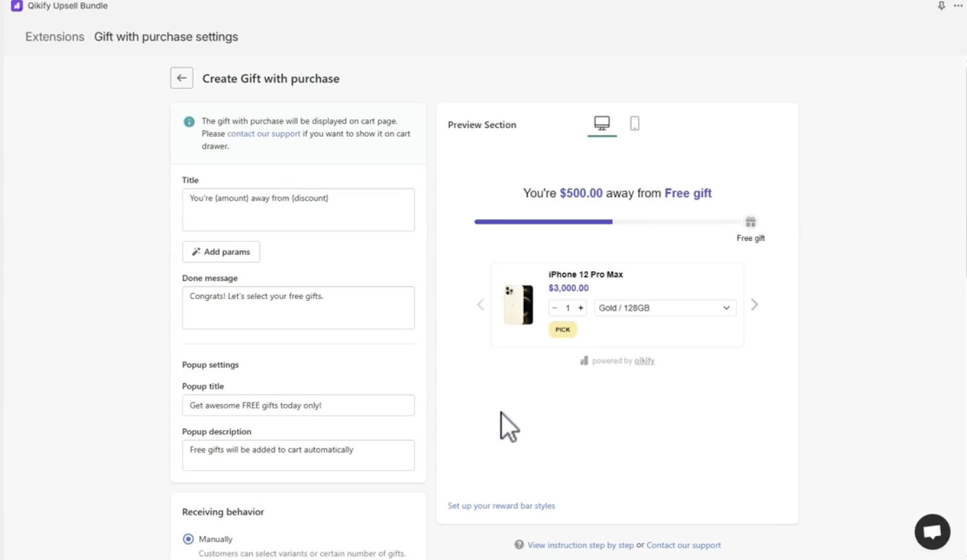The height and width of the screenshot is (560, 967).
Task: Open the three-dot more options menu
Action: [957, 5]
